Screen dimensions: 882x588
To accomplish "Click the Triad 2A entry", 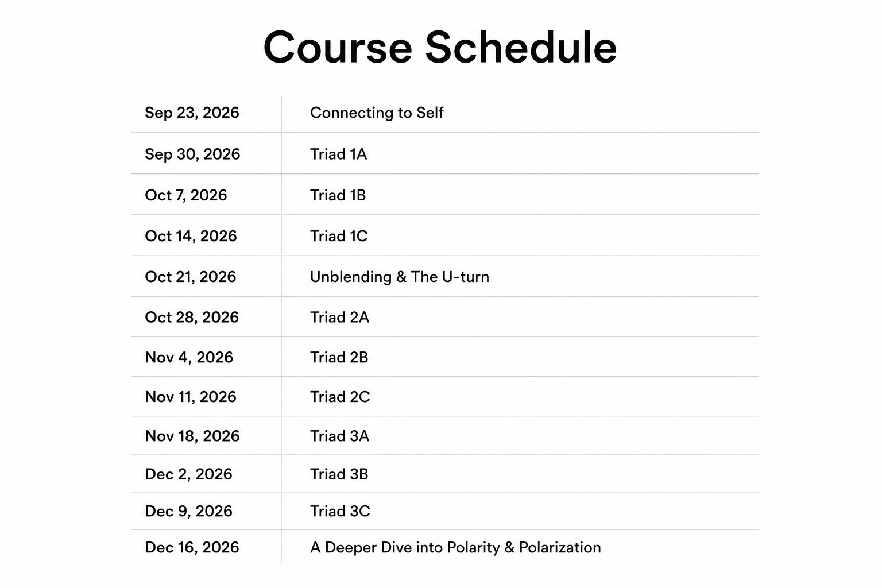I will coord(339,317).
